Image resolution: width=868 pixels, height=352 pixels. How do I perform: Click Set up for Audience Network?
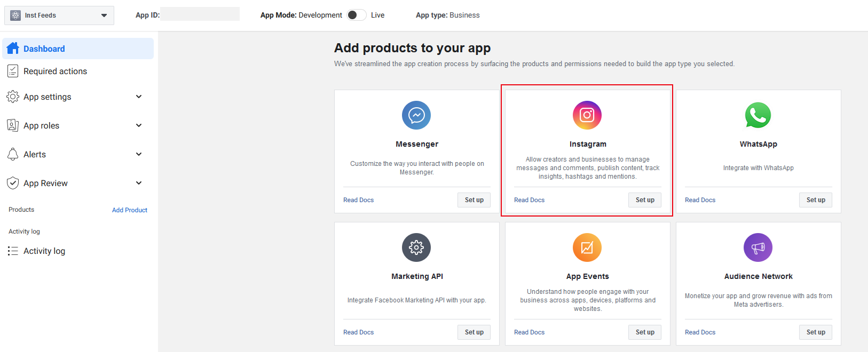[x=816, y=332]
